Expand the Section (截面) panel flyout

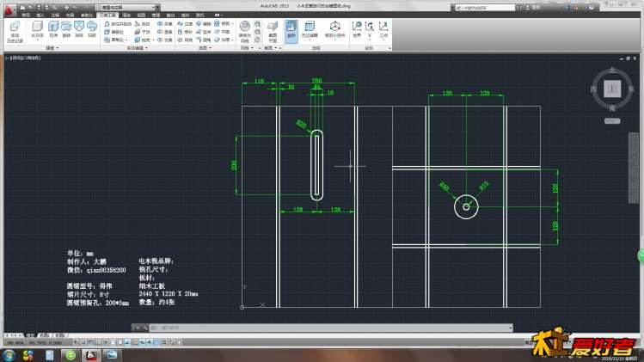click(271, 48)
